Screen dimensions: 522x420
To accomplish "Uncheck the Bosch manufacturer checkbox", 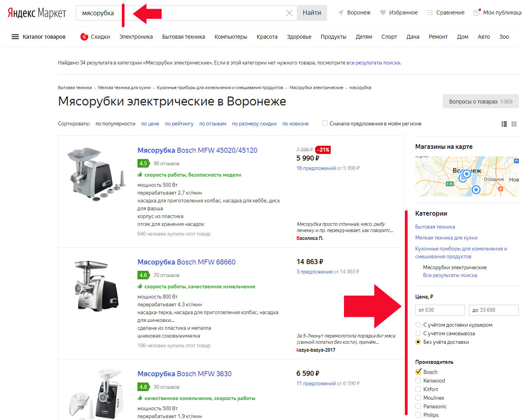I will coord(418,372).
